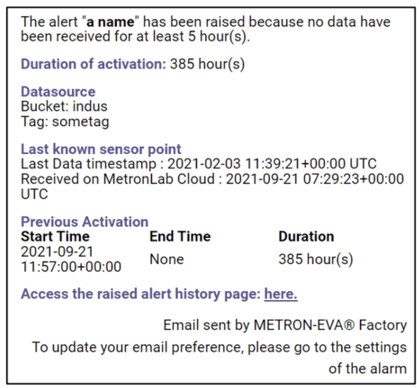Click the 'End Time' column header
The height and width of the screenshot is (388, 419).
click(x=180, y=236)
